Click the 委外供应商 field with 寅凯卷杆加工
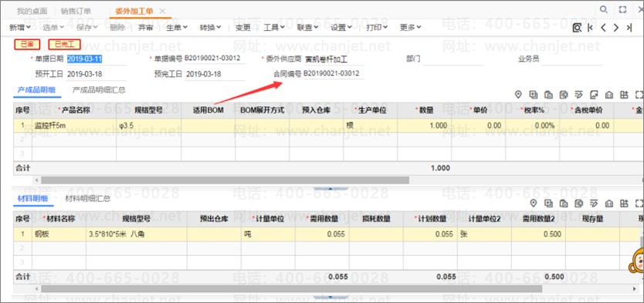The height and width of the screenshot is (303, 644). point(334,59)
